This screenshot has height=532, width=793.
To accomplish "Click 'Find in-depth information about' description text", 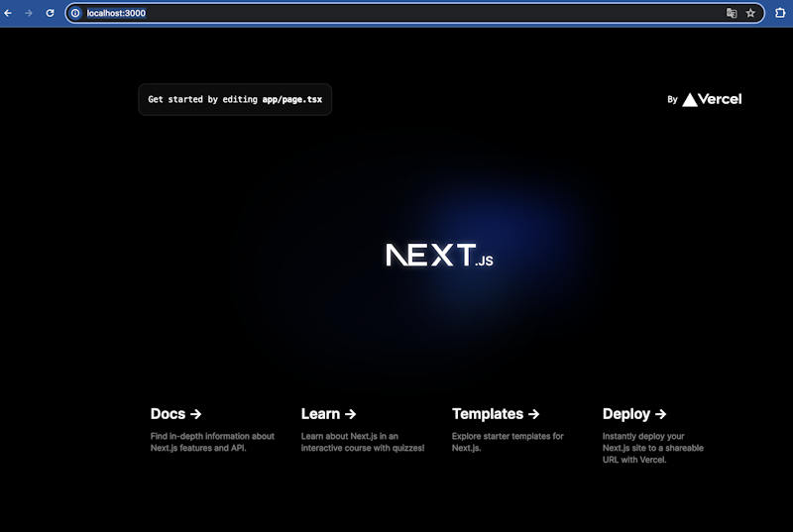I will pos(212,436).
